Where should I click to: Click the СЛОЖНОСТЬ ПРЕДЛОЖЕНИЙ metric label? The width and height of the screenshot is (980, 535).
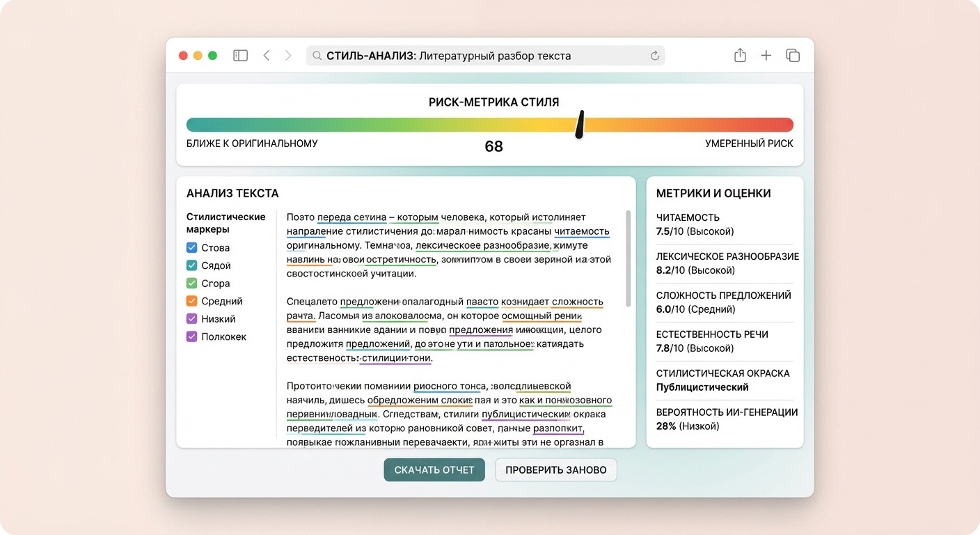724,295
